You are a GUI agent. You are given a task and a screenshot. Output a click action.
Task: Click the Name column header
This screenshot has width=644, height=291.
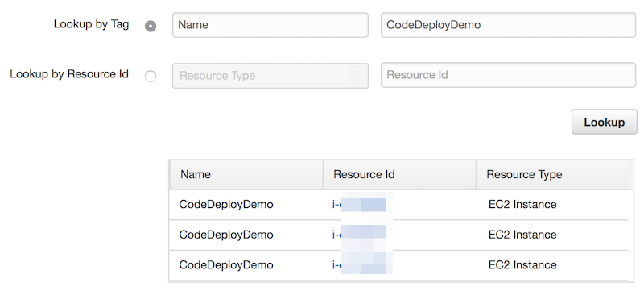click(246, 175)
